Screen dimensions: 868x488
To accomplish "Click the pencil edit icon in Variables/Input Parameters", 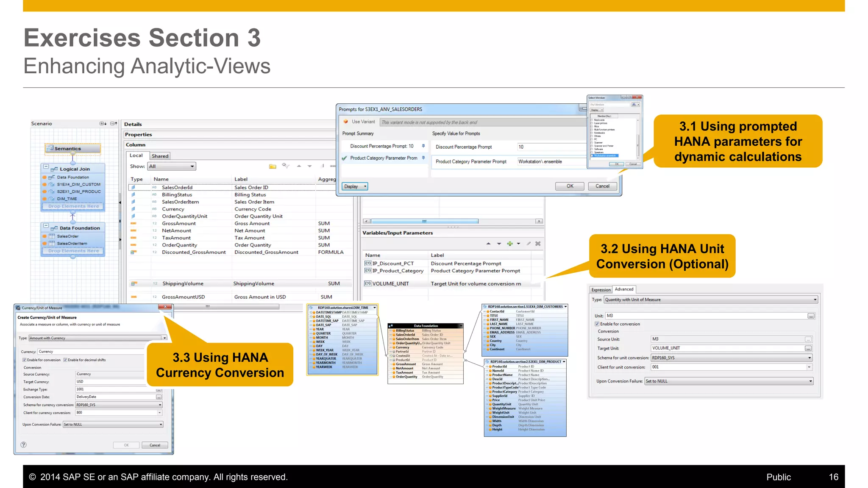I will point(529,244).
